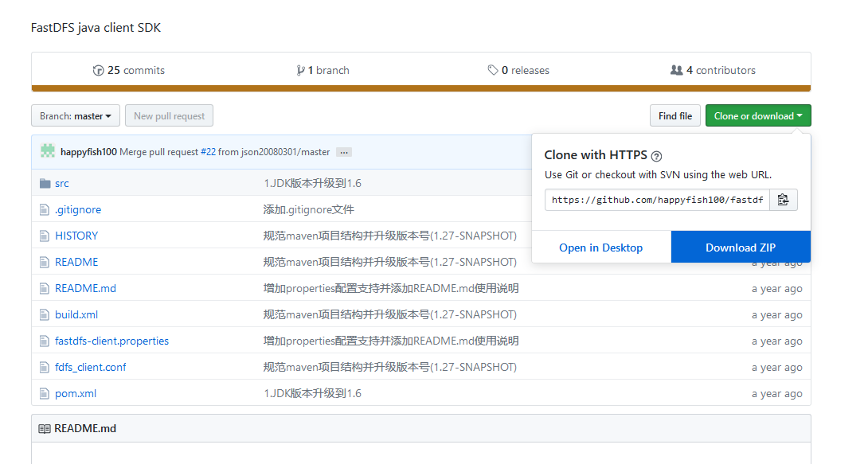This screenshot has width=868, height=464.
Task: Click the file icon beside fdfs_client.conf
Action: [45, 367]
